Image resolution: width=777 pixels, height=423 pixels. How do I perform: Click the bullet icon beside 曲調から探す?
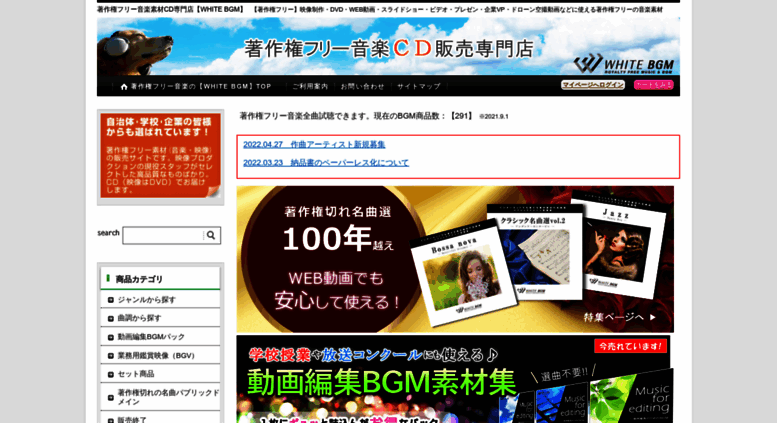click(111, 318)
